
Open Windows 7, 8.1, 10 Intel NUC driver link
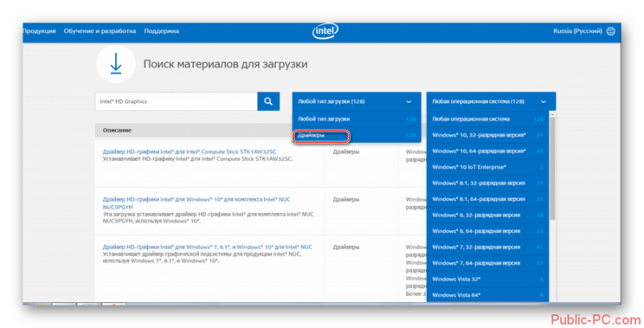(x=208, y=247)
